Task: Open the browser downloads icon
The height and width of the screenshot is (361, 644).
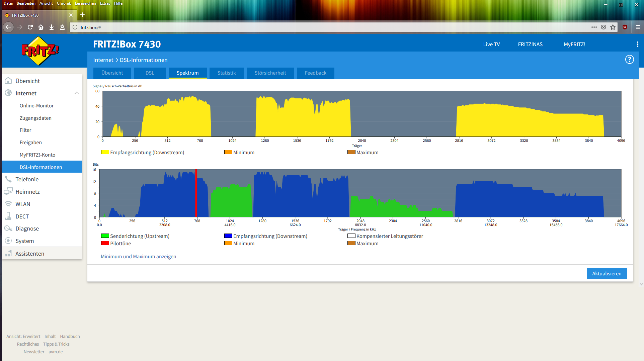Action: tap(52, 27)
